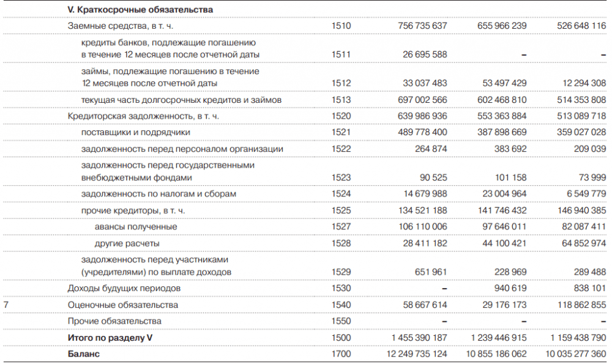Select 'задолженность по налогам и сборам' label
Image resolution: width=612 pixels, height=364 pixels.
point(159,194)
